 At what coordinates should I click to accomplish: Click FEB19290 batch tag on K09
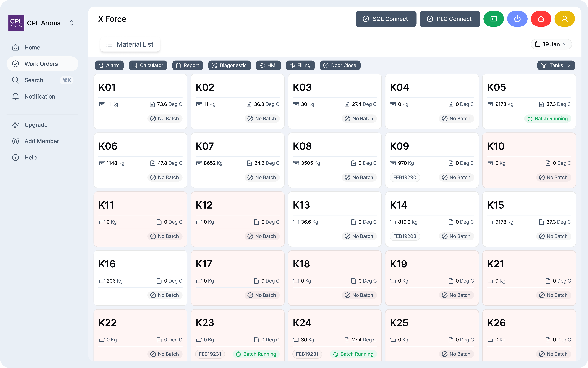pos(405,177)
